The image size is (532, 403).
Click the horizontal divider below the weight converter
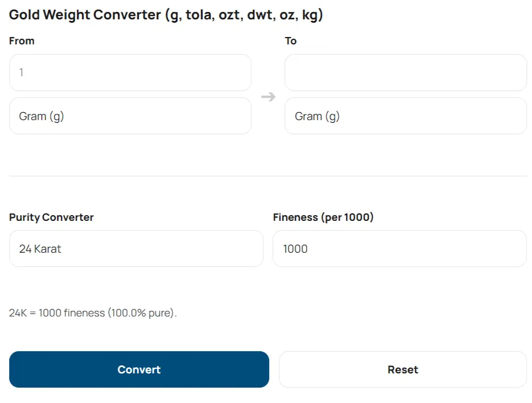pyautogui.click(x=268, y=176)
